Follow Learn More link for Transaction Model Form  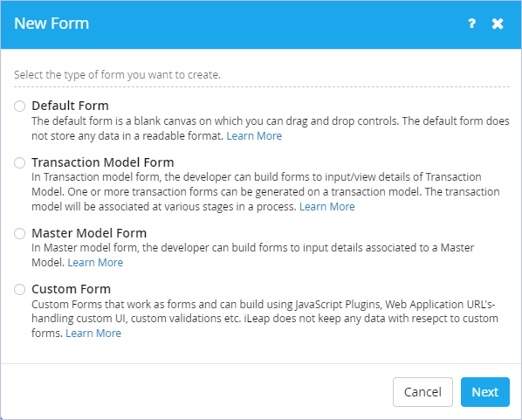click(327, 206)
